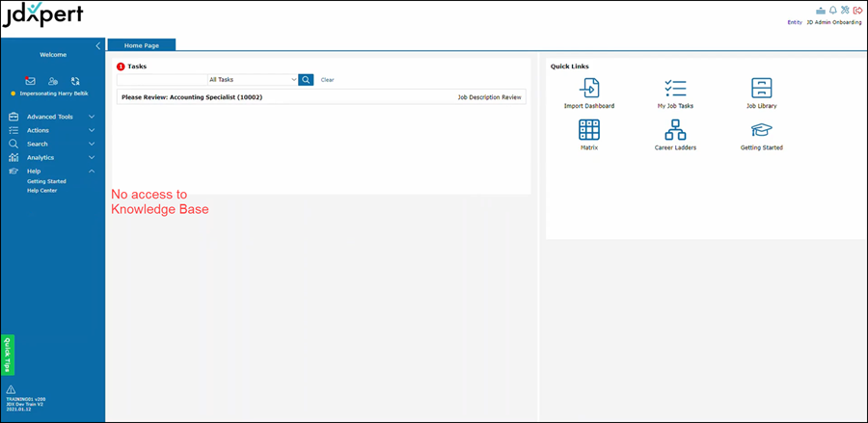The image size is (868, 423).
Task: Open the green Quick Tips side button
Action: [x=7, y=355]
